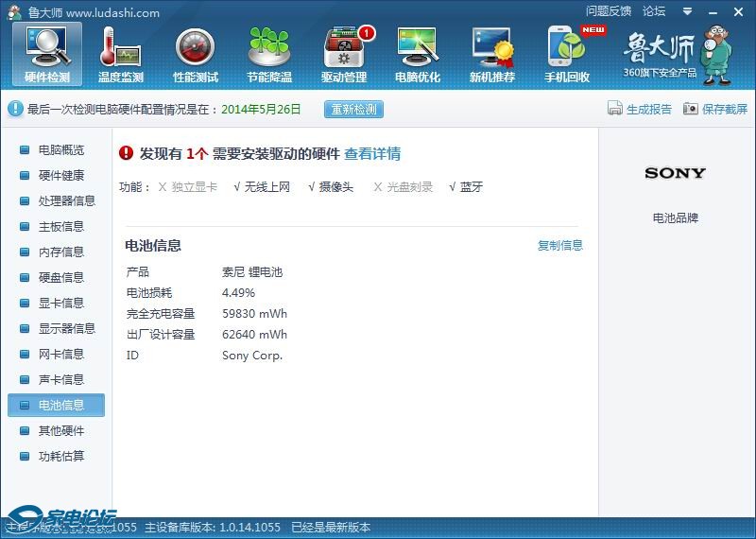
Task: Click the blue info icon beside last detection
Action: click(x=15, y=109)
